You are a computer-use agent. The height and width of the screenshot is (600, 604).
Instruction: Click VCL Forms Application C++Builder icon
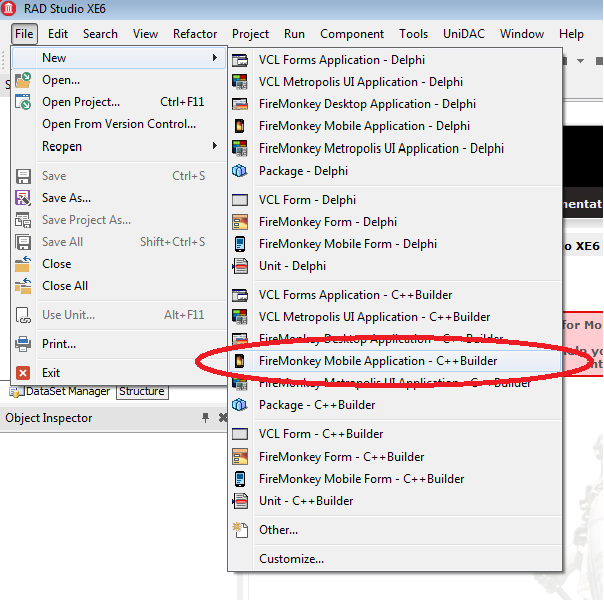(x=240, y=295)
